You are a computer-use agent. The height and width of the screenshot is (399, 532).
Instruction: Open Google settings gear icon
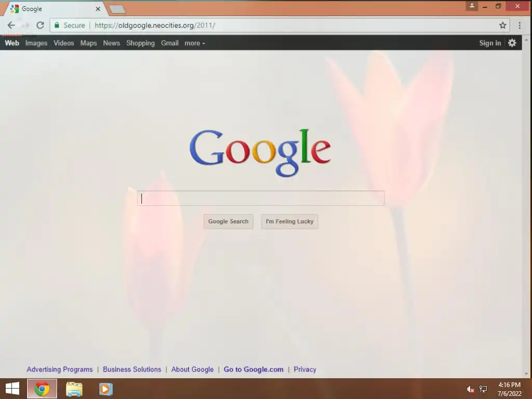(512, 43)
